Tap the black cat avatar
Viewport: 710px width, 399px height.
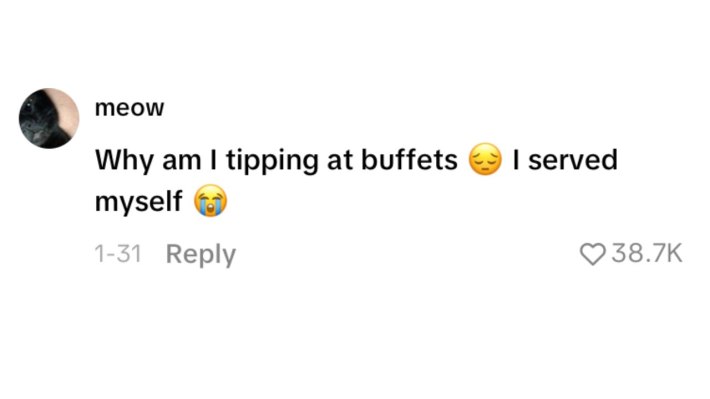[x=49, y=118]
